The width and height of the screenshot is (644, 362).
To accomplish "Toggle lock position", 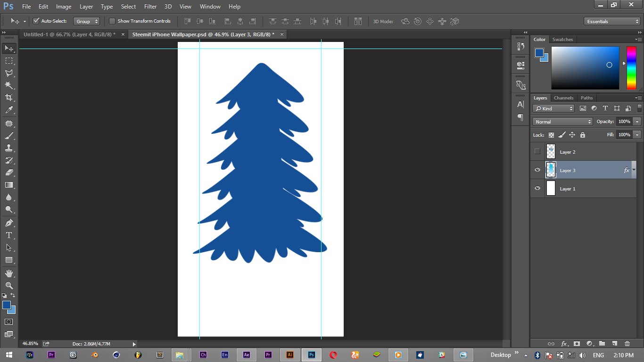I will pyautogui.click(x=572, y=135).
